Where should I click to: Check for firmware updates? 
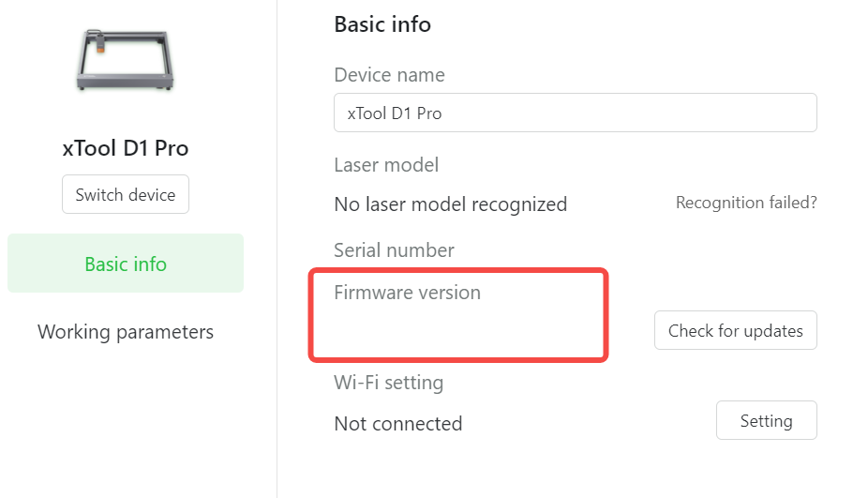pos(735,331)
